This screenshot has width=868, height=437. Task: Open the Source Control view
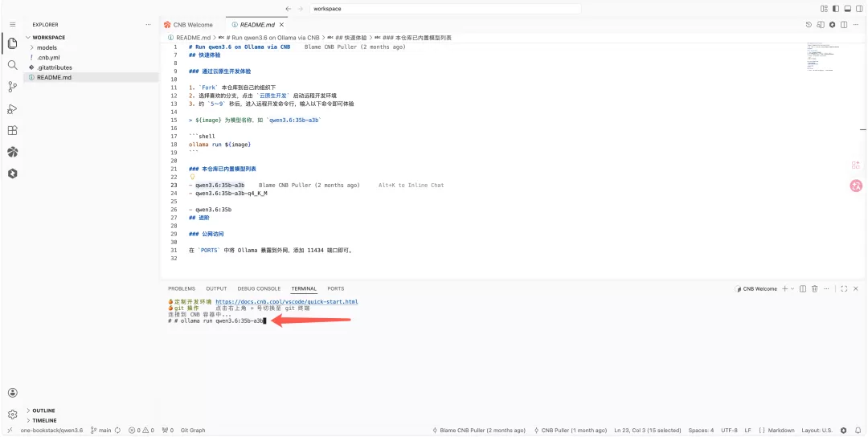coord(12,86)
